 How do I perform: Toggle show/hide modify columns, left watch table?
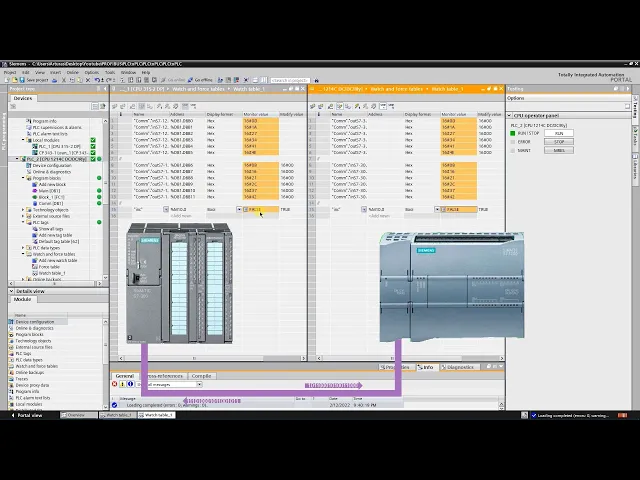point(141,106)
